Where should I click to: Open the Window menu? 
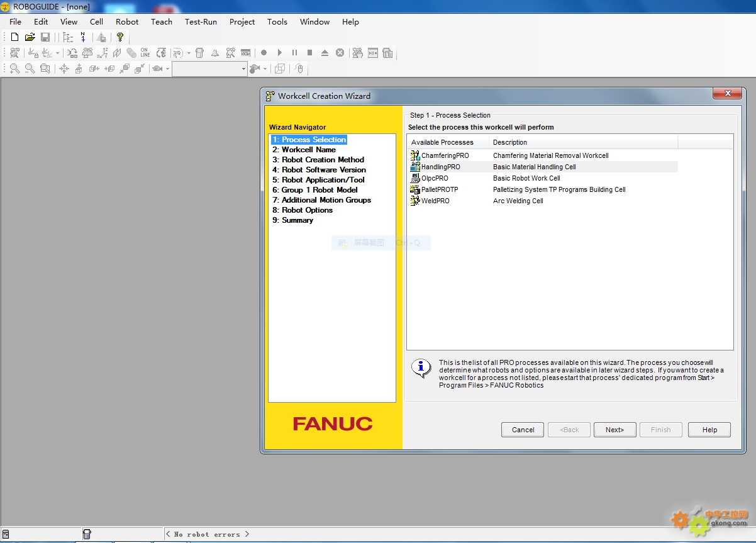[314, 21]
